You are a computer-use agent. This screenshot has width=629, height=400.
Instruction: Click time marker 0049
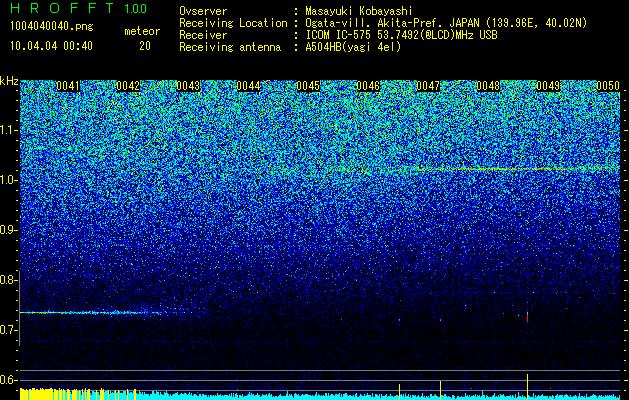(x=548, y=86)
